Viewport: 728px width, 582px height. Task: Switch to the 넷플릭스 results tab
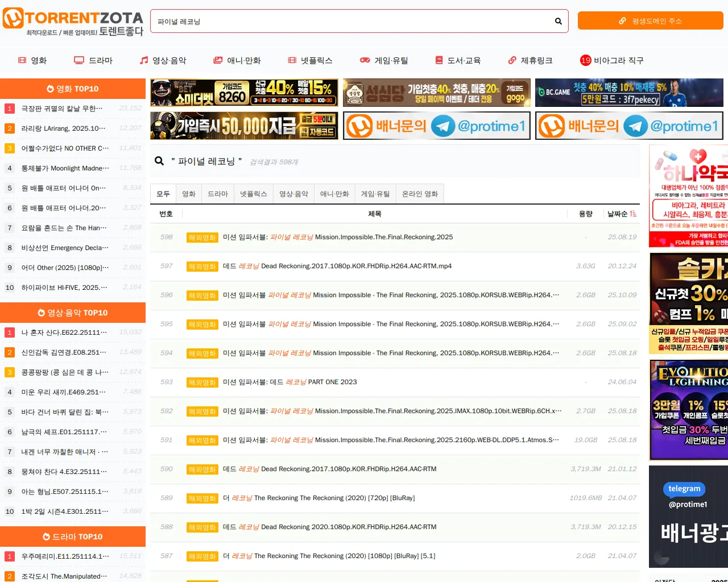[253, 194]
